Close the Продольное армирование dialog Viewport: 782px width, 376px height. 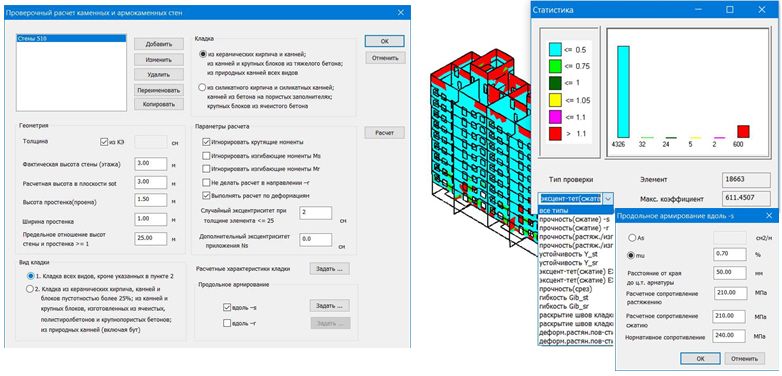click(x=770, y=215)
